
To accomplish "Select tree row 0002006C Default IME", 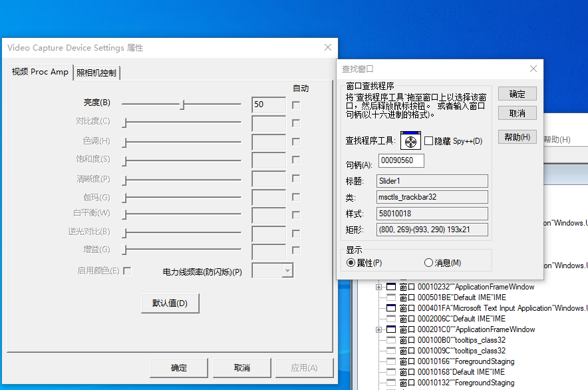I will coord(452,319).
